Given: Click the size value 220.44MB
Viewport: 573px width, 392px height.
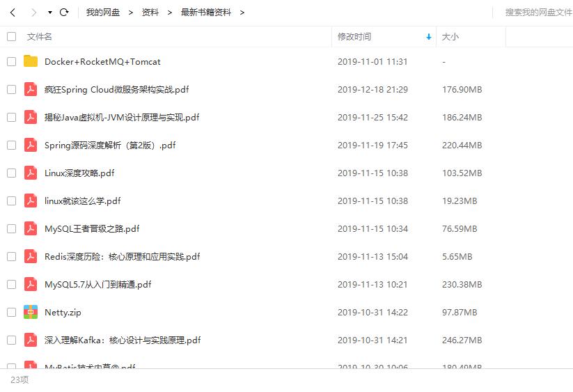Looking at the screenshot, I should tap(462, 146).
